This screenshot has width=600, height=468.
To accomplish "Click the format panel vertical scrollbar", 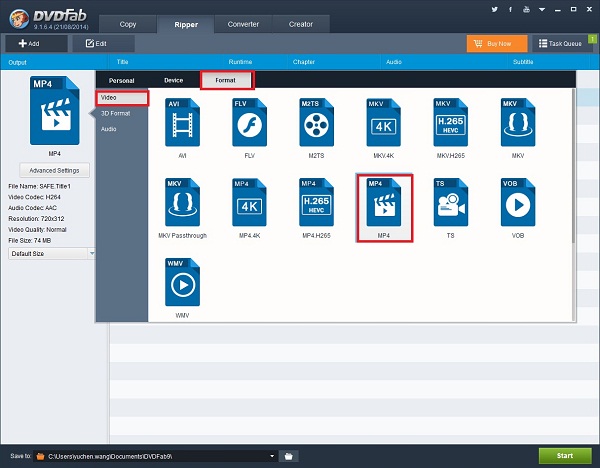I will click(573, 165).
